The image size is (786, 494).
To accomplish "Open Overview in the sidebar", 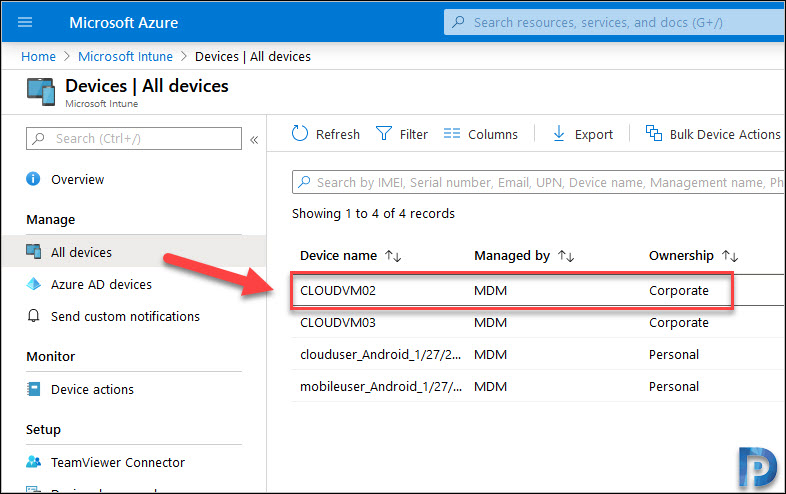I will 77,180.
